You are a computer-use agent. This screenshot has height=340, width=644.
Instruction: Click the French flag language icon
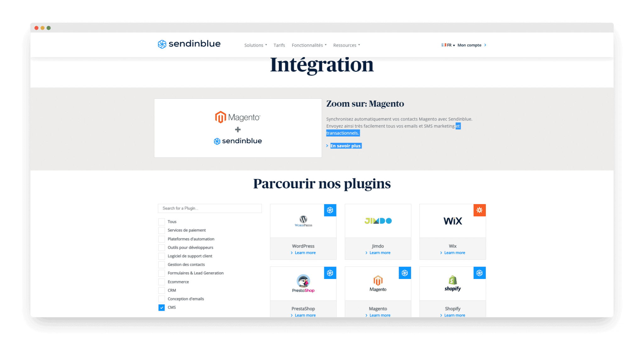[444, 45]
